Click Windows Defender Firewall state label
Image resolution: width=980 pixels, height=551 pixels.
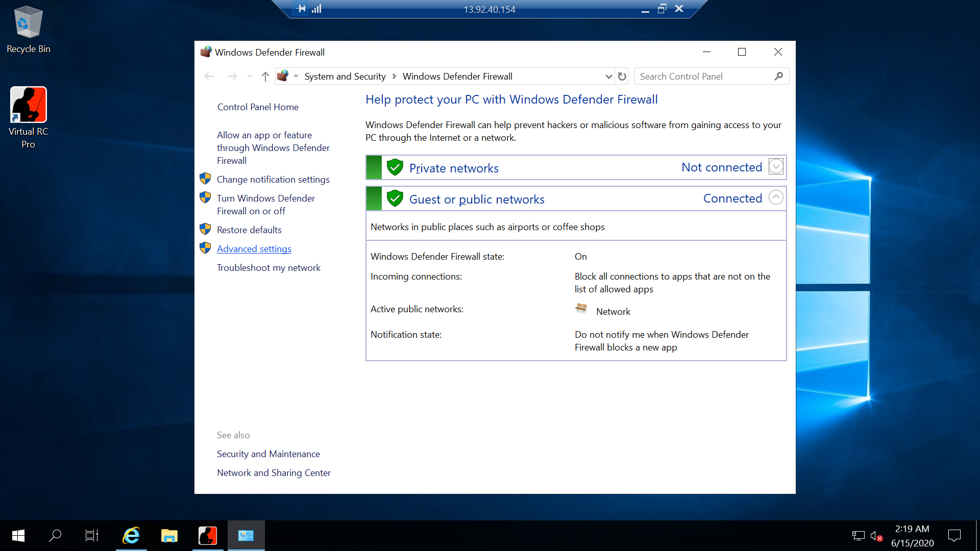[437, 257]
